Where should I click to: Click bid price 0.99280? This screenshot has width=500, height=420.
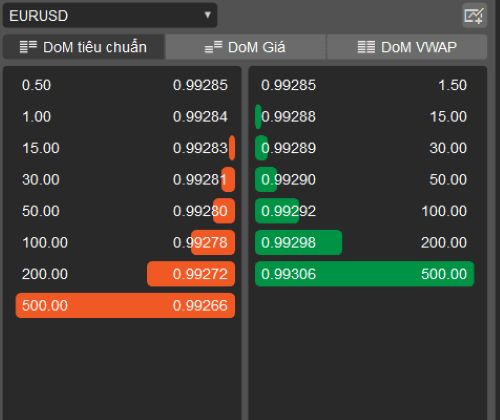[x=200, y=211]
